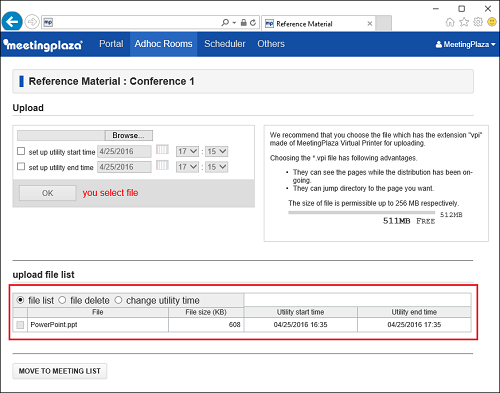
Task: Expand the end time minute dropdown
Action: [x=216, y=167]
